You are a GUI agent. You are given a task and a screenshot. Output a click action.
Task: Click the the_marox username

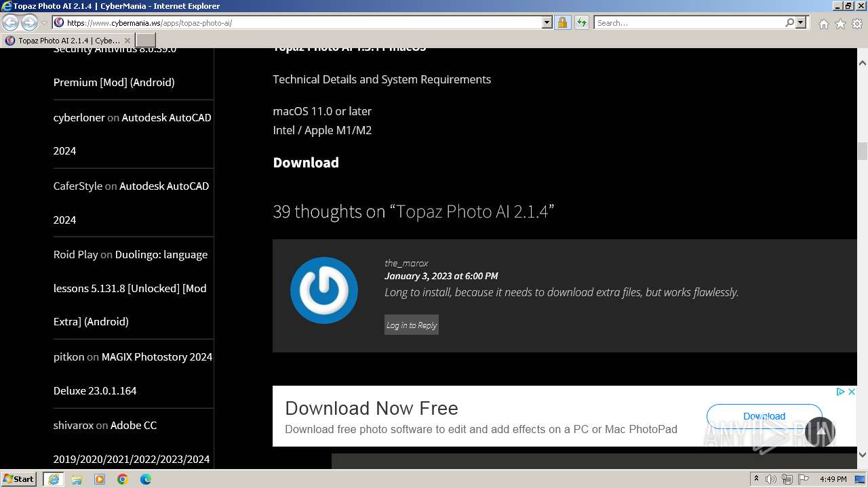point(406,263)
